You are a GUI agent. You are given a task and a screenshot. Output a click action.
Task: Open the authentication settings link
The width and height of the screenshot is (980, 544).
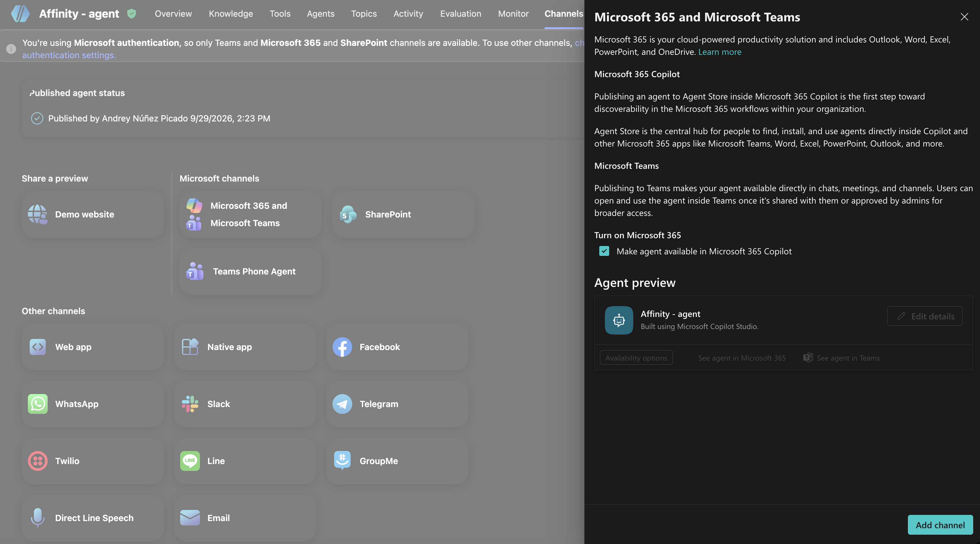click(69, 55)
